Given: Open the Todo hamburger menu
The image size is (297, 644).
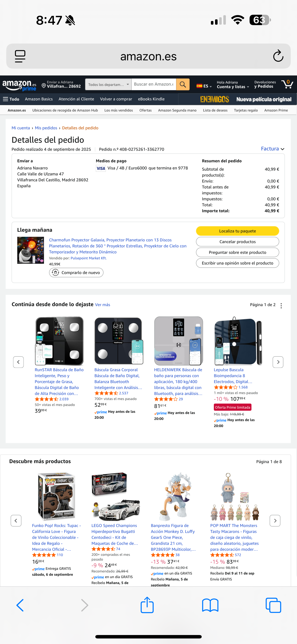Looking at the screenshot, I should click(x=11, y=99).
